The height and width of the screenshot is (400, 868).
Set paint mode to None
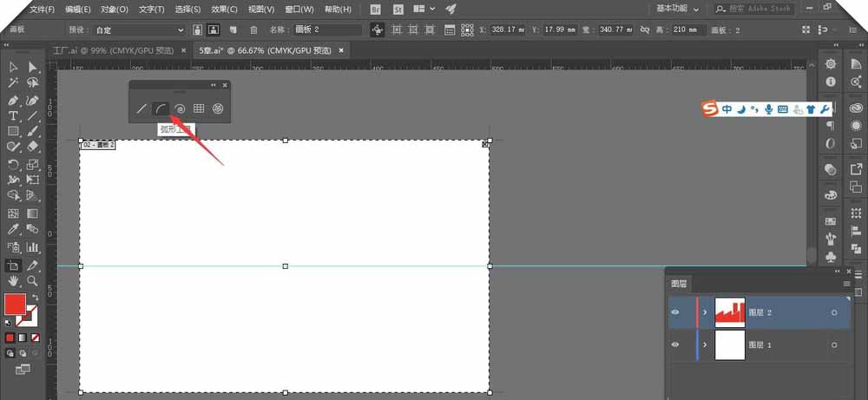(36, 338)
